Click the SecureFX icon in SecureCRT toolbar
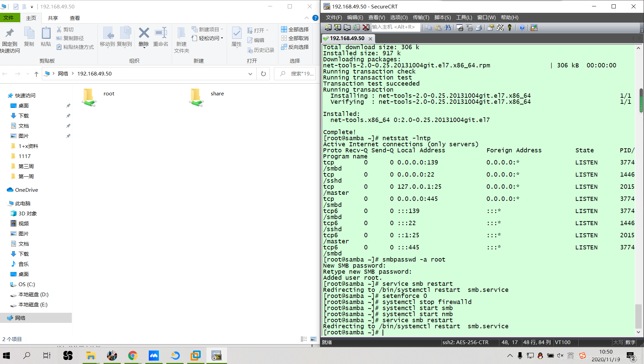Screen dimensions: 644x364 pyautogui.click(x=534, y=28)
